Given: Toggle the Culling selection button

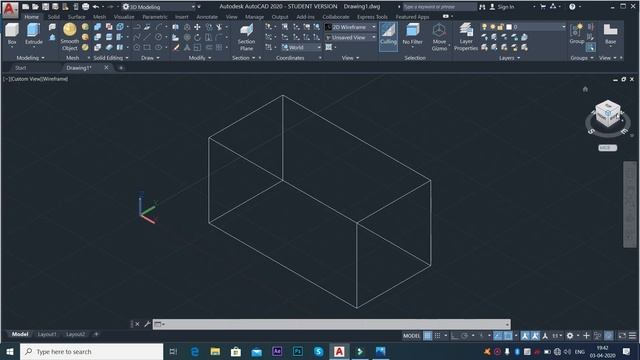Looking at the screenshot, I should click(x=388, y=36).
